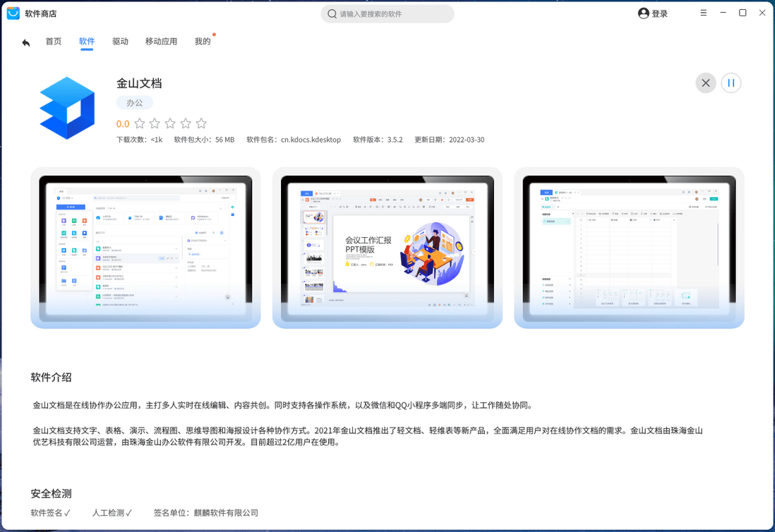775x532 pixels.
Task: Click the 办公 category tag
Action: (135, 102)
